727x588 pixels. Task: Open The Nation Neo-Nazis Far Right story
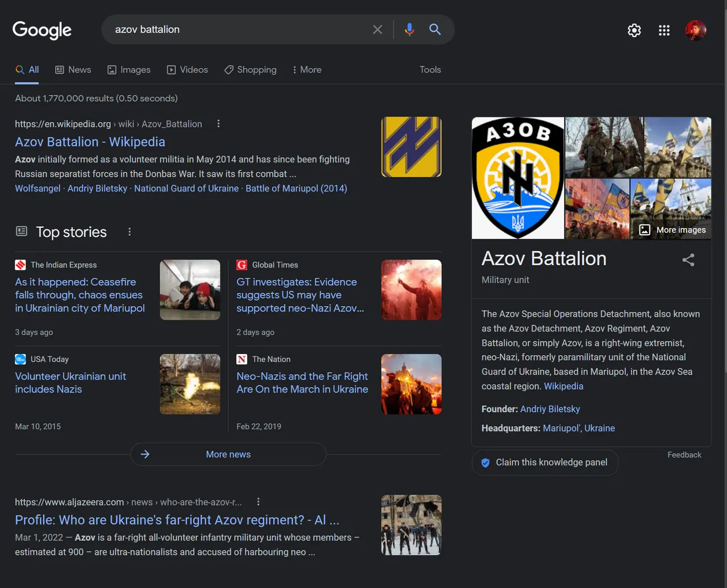point(302,383)
